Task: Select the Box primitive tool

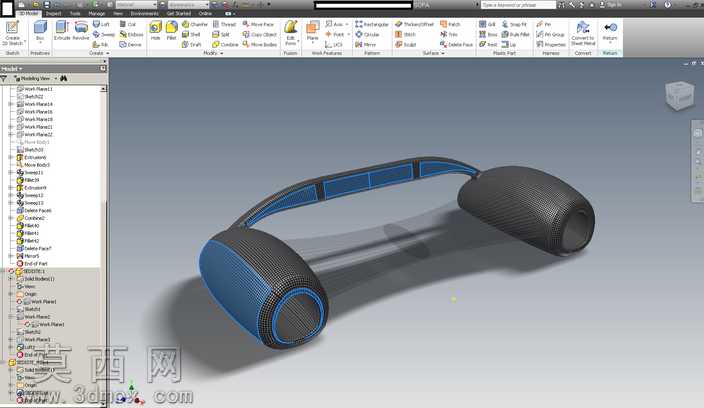Action: point(40,31)
